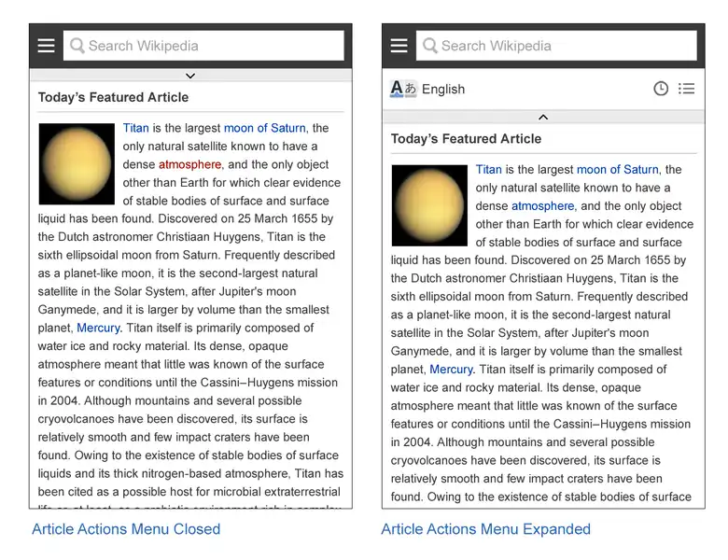Click the language switcher icon beside English
The height and width of the screenshot is (560, 728).
point(402,89)
